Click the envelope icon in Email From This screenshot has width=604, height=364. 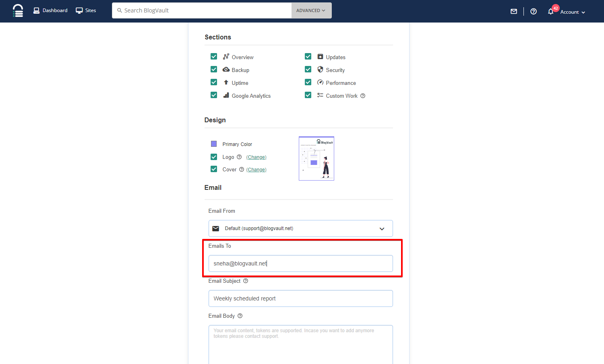click(216, 228)
